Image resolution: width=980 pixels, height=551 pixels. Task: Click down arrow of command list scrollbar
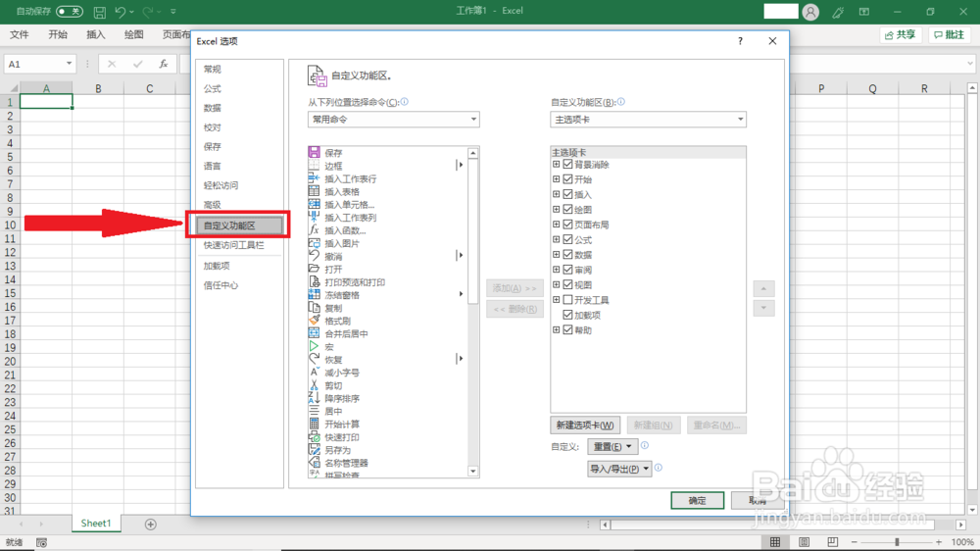(473, 472)
